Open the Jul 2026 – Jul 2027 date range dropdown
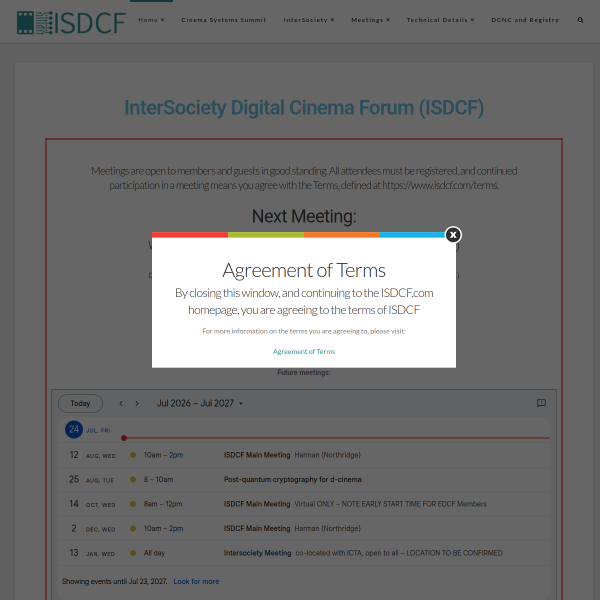The image size is (600, 600). coord(200,403)
